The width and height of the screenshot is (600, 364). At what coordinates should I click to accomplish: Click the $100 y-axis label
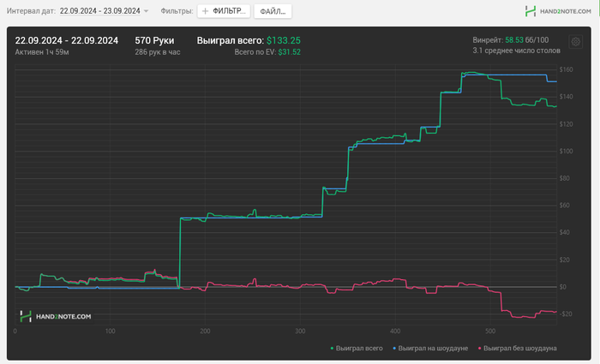tap(566, 151)
